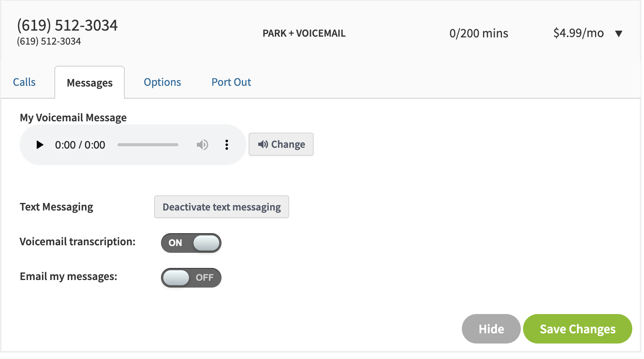Play the voicemail message audio

pyautogui.click(x=40, y=145)
